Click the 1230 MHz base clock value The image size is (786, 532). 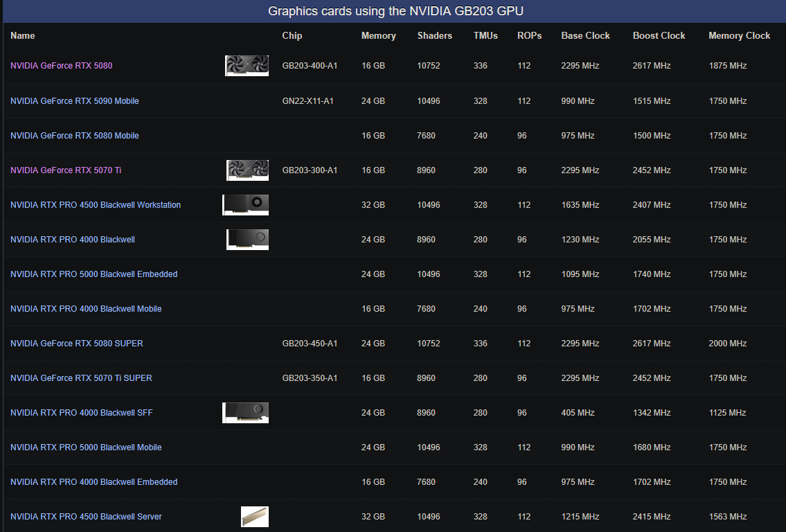coord(580,239)
